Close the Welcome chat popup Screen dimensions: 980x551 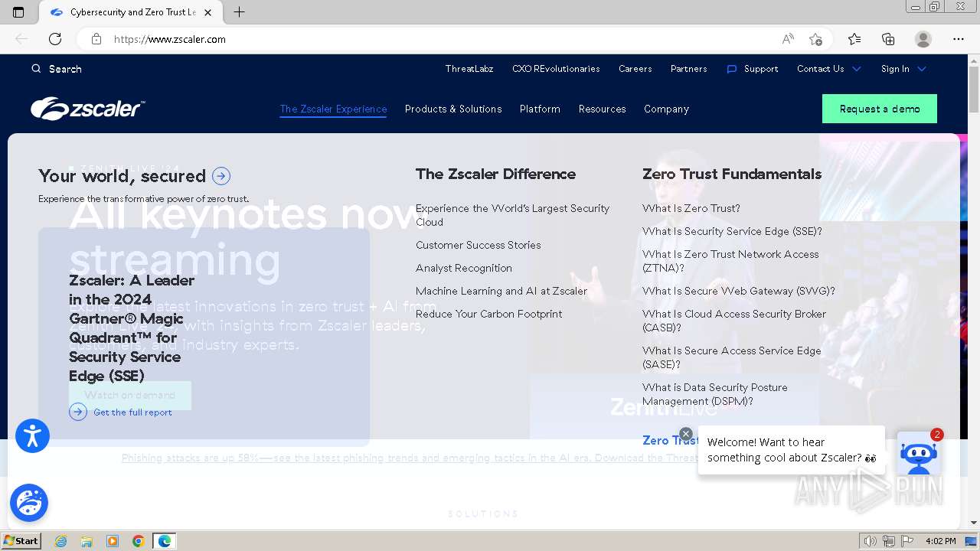pyautogui.click(x=686, y=434)
